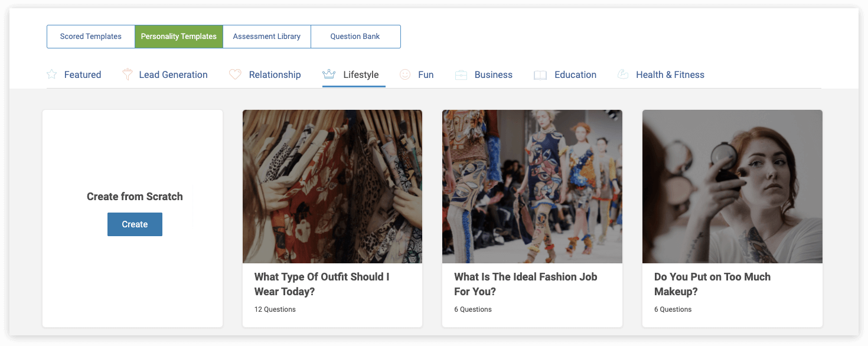Click the star icon beside Featured

pos(52,74)
